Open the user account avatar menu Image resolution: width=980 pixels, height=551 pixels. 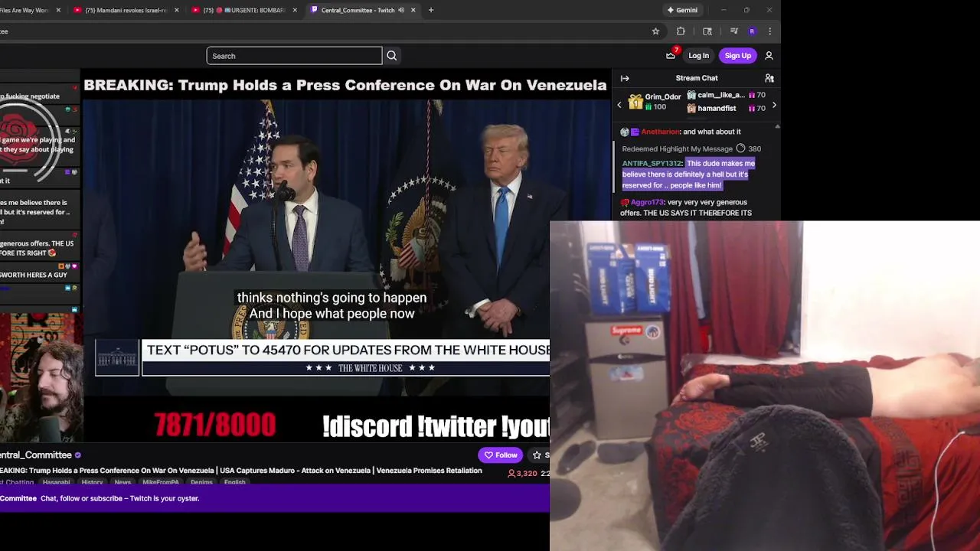point(769,56)
